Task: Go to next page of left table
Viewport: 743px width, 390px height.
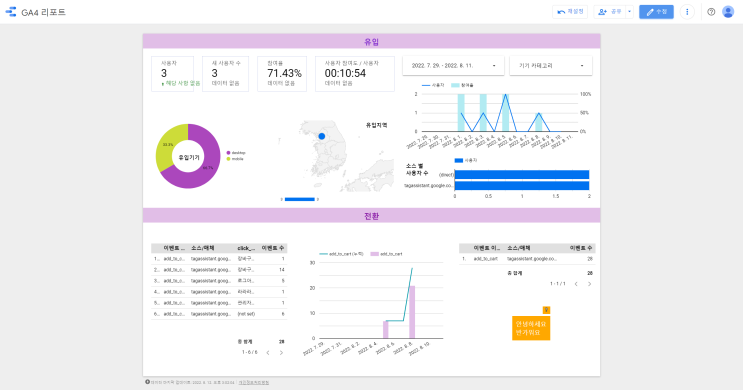Action: [281, 353]
